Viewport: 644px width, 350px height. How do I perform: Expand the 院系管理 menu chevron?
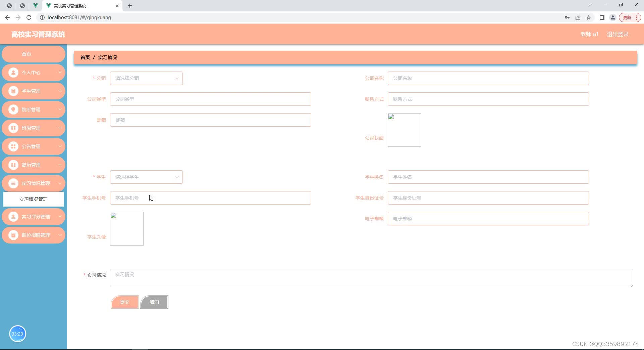(60, 110)
